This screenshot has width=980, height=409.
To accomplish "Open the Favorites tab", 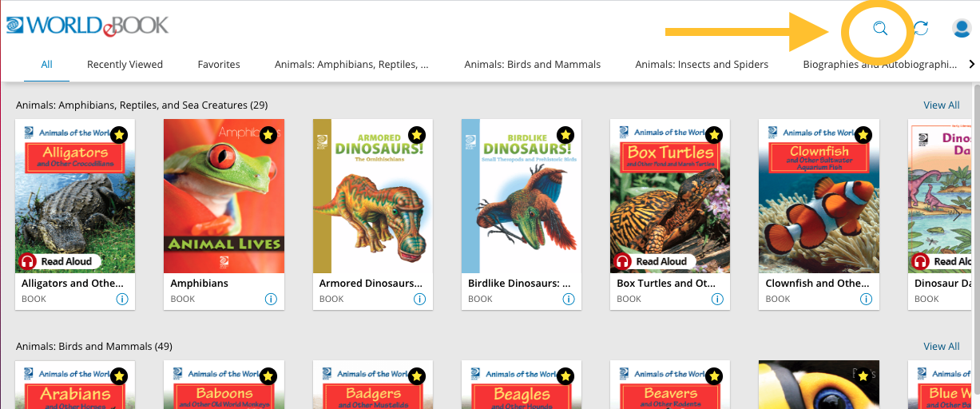I will coord(219,65).
